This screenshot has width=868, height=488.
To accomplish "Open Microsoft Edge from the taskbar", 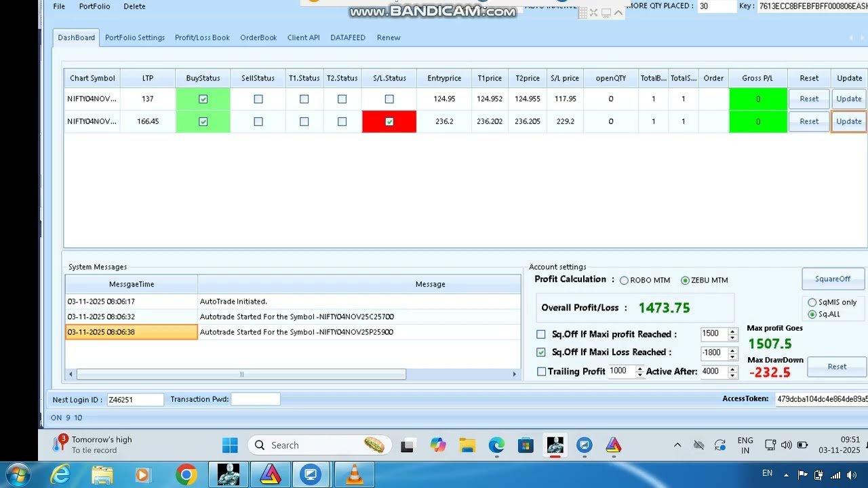I will point(496,445).
